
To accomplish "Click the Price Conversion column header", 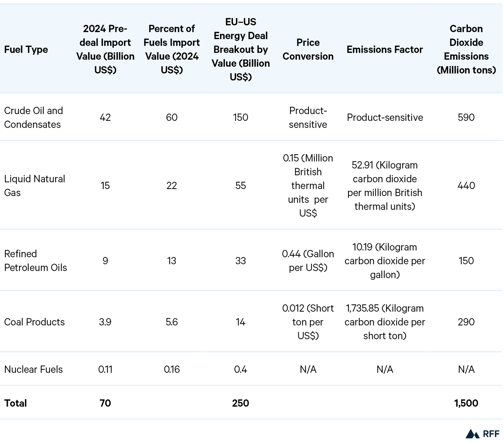I will [x=308, y=49].
